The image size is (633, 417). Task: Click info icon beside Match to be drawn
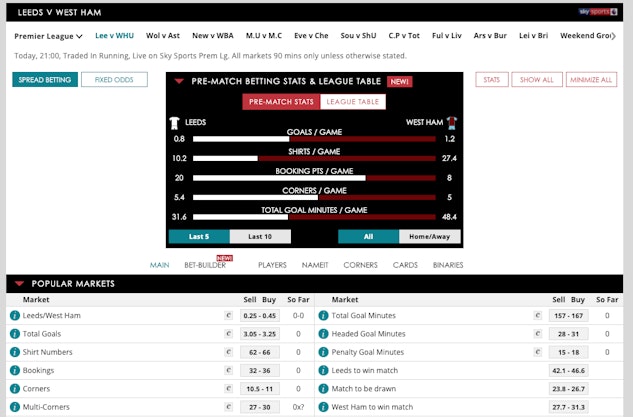tap(323, 388)
